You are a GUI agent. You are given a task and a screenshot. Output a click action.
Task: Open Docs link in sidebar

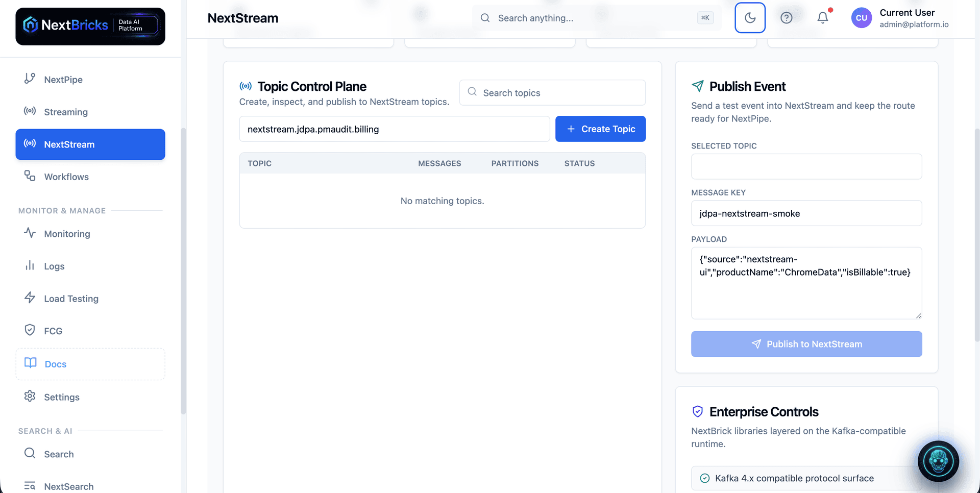tap(90, 364)
